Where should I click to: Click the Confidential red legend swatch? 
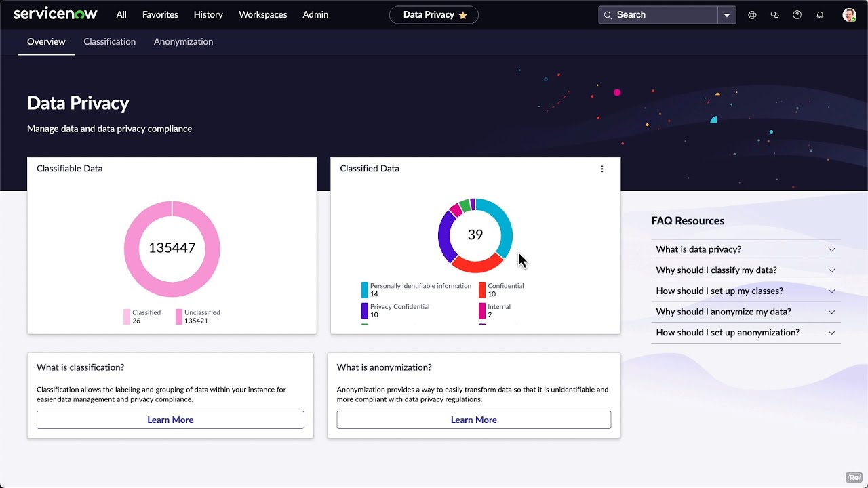[482, 290]
